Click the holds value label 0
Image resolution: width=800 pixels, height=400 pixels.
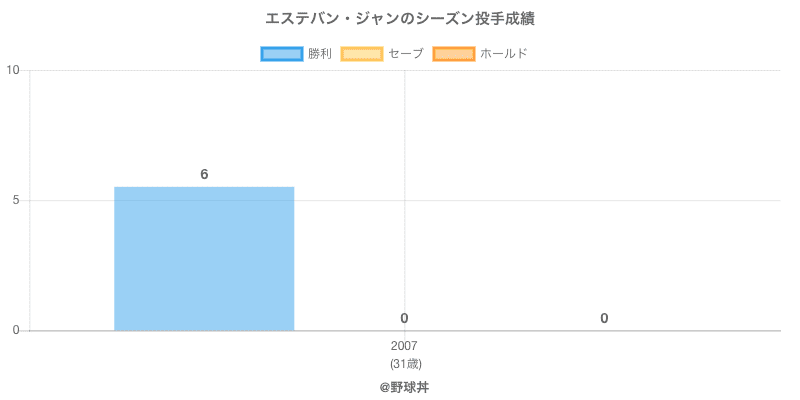tap(604, 318)
